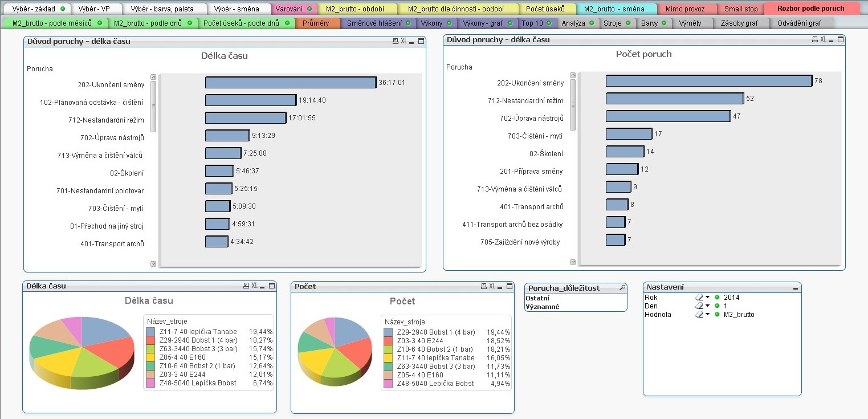Export the Počet poruch chart via XL icon
Screen dimensions: 868x419
click(x=824, y=39)
